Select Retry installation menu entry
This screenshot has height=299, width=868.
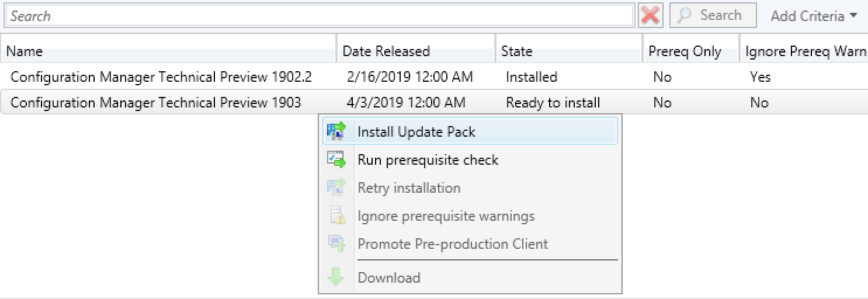[470, 187]
